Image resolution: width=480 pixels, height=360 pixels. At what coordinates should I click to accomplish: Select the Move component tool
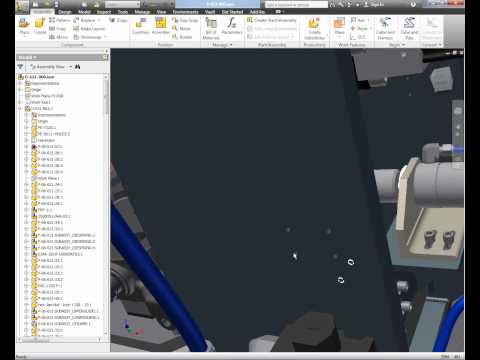tap(181, 29)
